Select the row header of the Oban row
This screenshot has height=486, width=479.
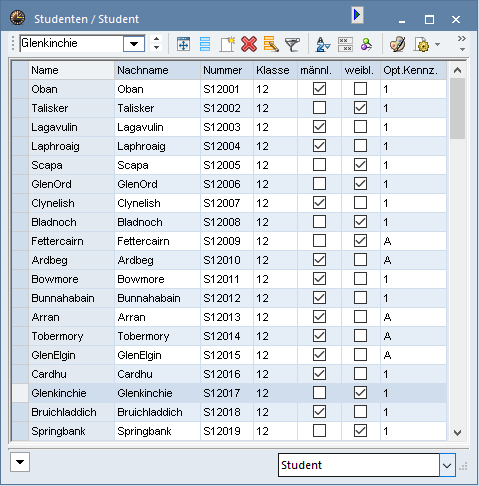pyautogui.click(x=20, y=89)
